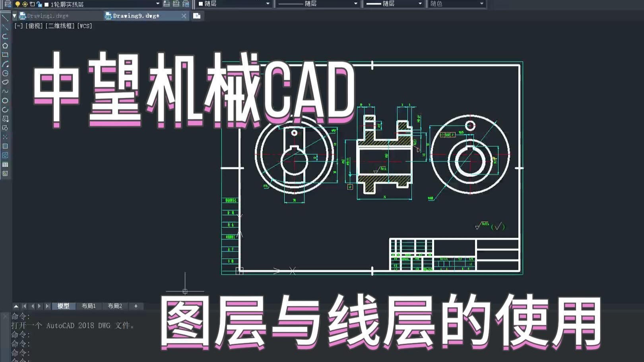Open the 随层 color control dropdown
644x362 pixels.
(x=268, y=4)
